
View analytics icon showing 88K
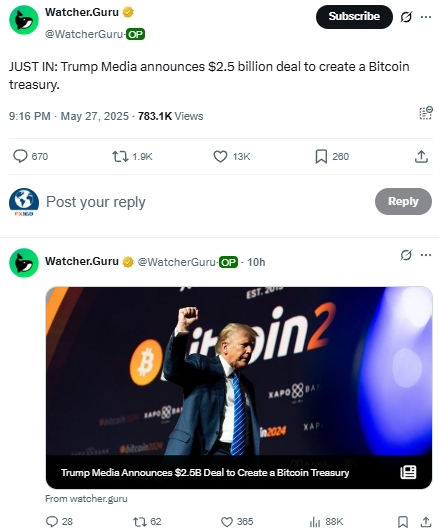(315, 522)
